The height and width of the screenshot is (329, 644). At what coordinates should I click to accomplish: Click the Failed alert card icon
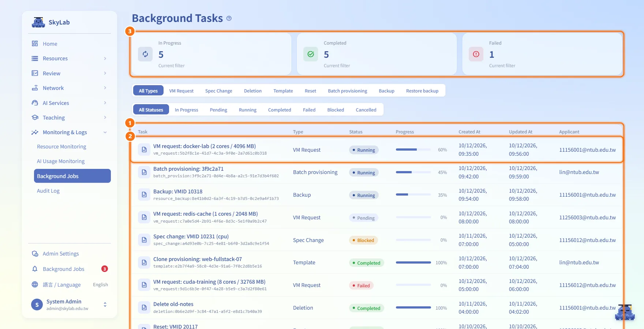coord(476,54)
